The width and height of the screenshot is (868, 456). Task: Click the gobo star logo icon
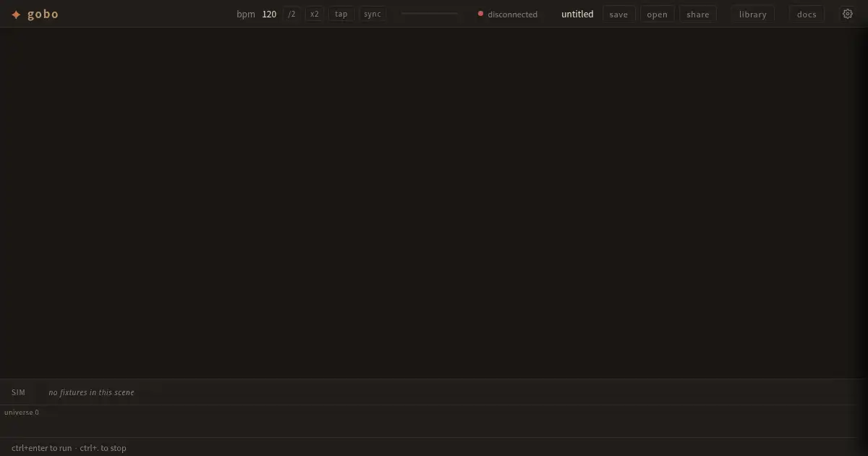point(16,14)
